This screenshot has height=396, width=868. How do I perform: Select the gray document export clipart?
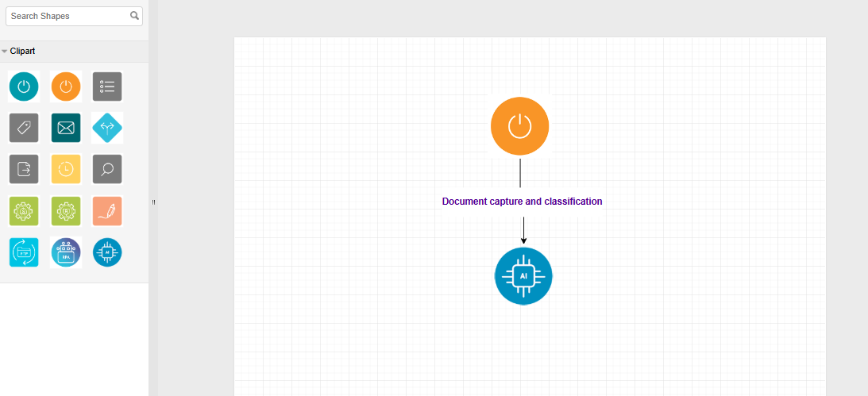[24, 169]
